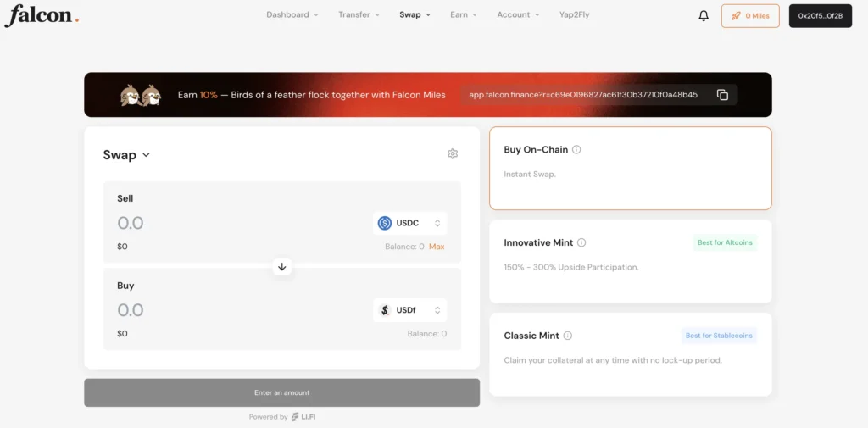Click the Best for Stablecoins badge

[719, 336]
